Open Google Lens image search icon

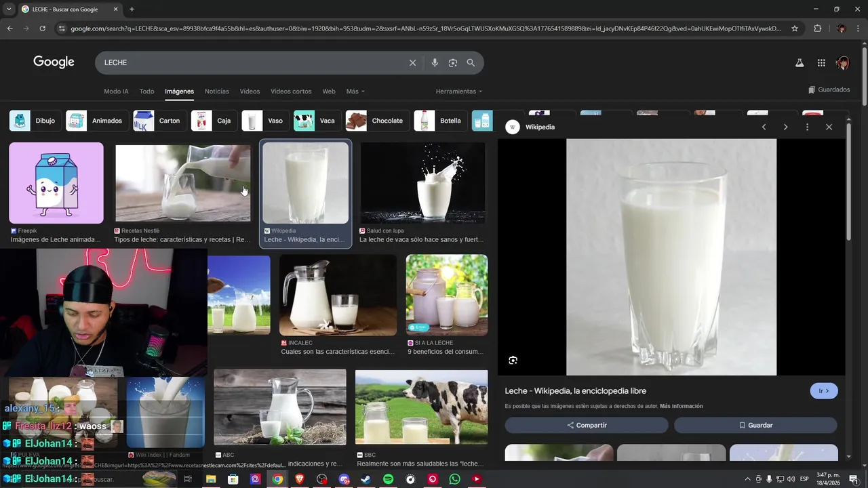[x=452, y=62]
